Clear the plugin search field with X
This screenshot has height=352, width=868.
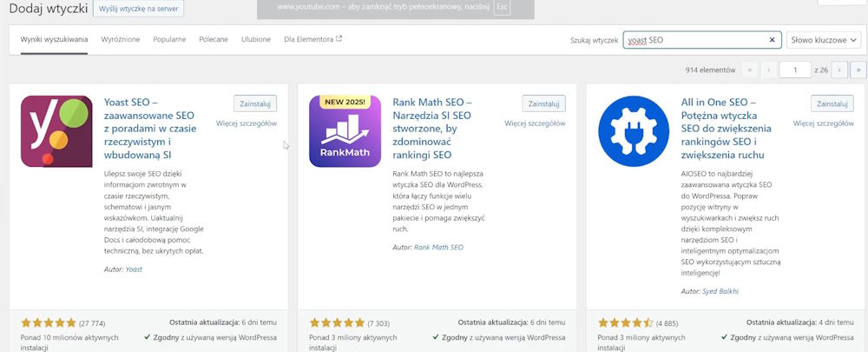pyautogui.click(x=773, y=40)
